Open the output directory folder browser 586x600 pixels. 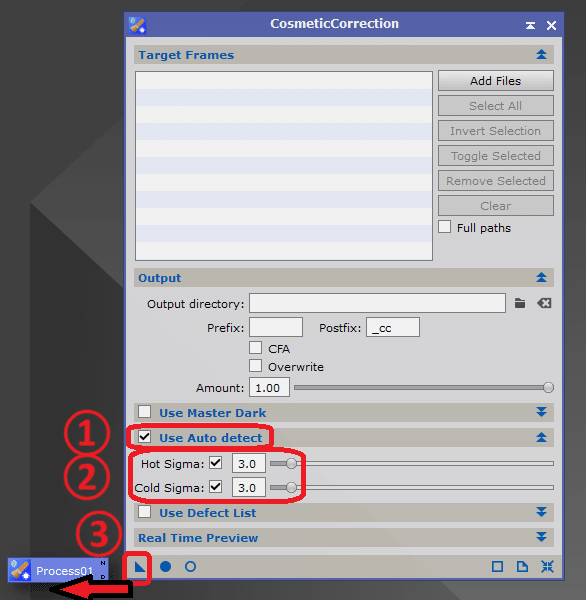click(520, 303)
